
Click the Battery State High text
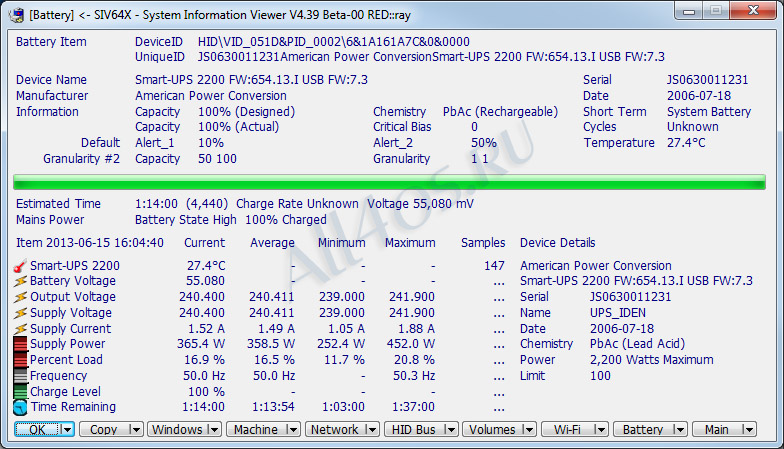coord(186,220)
